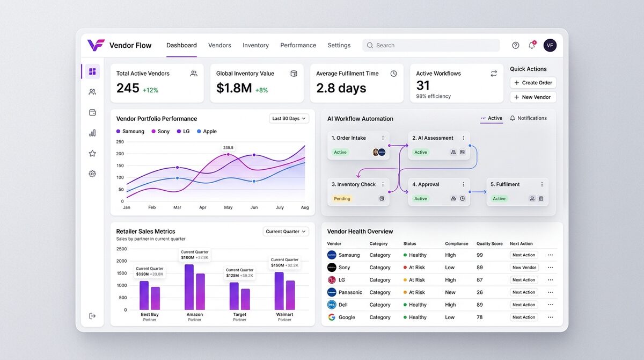The height and width of the screenshot is (360, 644).
Task: Click the logout icon in sidebar
Action: (92, 316)
